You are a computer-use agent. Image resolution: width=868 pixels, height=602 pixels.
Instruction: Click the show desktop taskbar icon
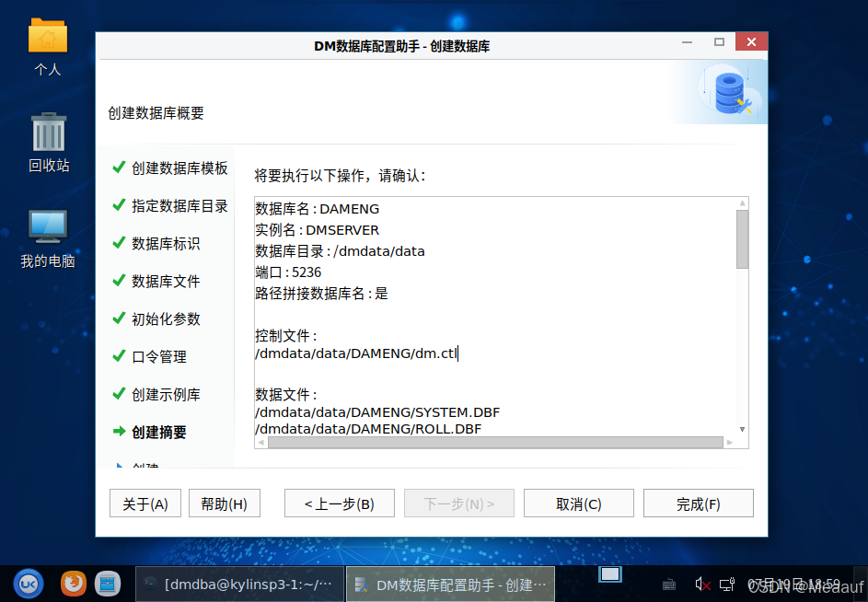(610, 574)
